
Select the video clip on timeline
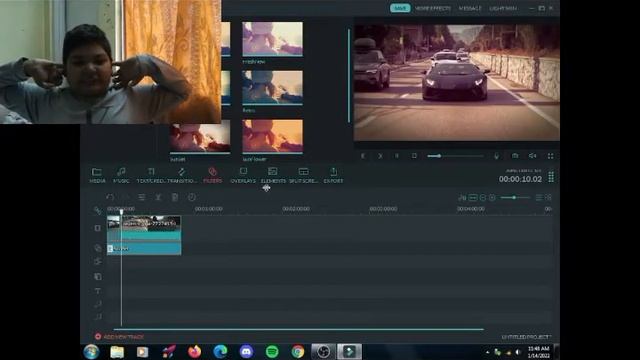pos(144,228)
